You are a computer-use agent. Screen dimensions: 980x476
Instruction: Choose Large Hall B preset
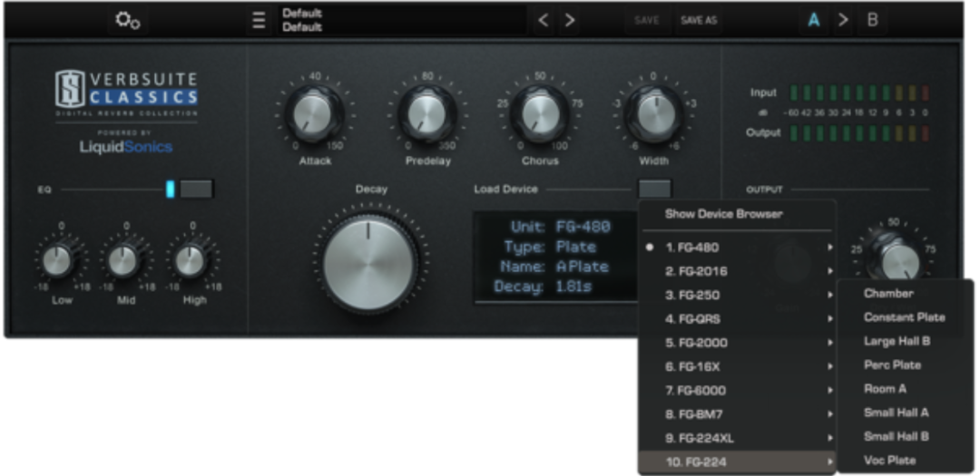tap(905, 341)
